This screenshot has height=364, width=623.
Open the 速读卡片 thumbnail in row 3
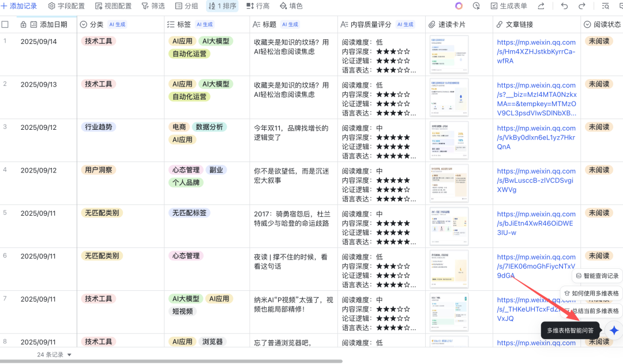(x=449, y=140)
